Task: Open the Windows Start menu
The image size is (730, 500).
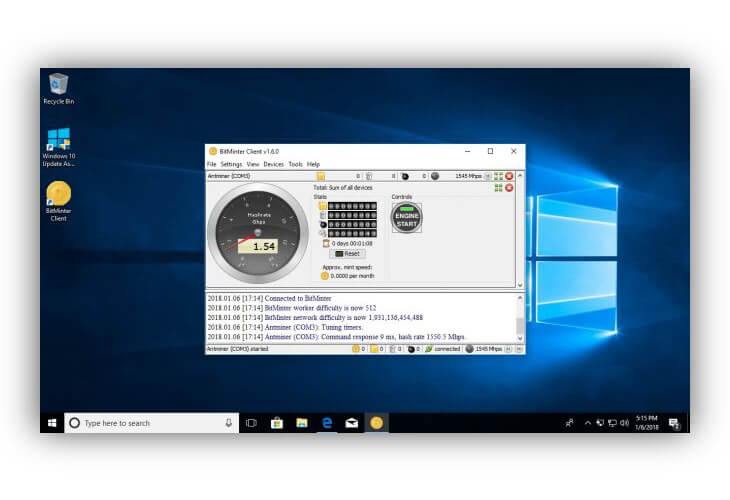Action: (x=52, y=423)
